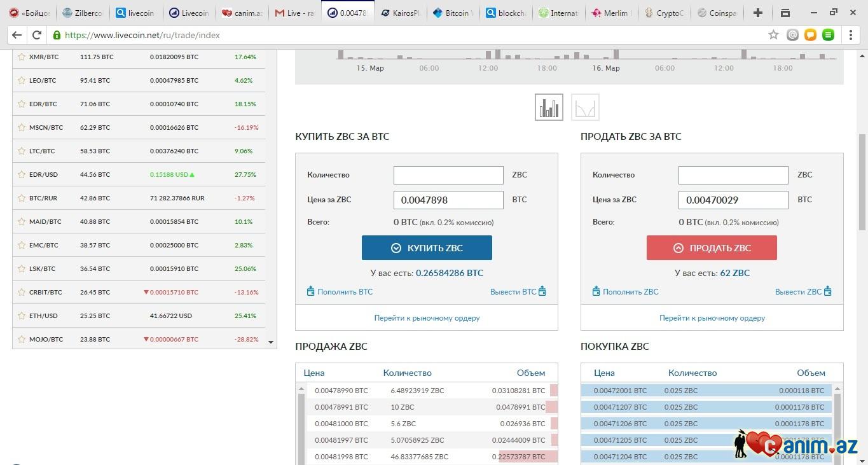Bookmark this page with star icon
The width and height of the screenshot is (868, 465).
pyautogui.click(x=773, y=35)
